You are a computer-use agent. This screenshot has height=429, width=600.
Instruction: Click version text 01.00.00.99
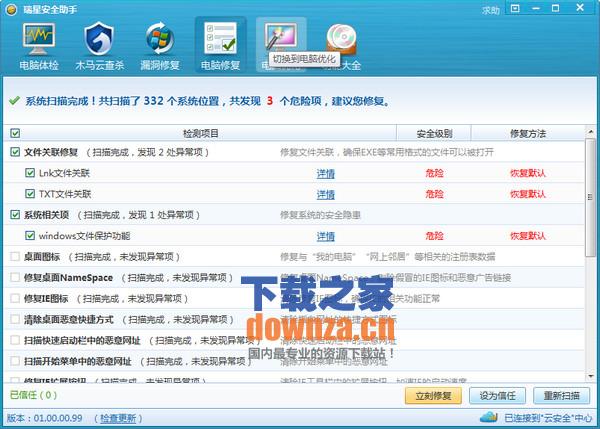coord(58,418)
